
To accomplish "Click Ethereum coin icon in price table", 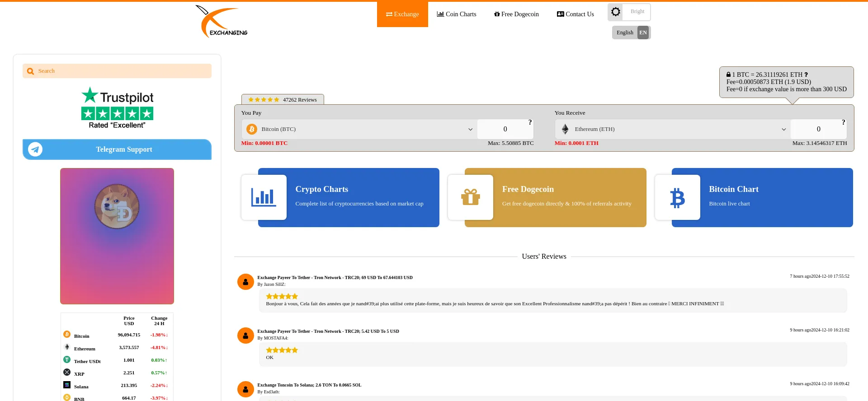I will 67,347.
